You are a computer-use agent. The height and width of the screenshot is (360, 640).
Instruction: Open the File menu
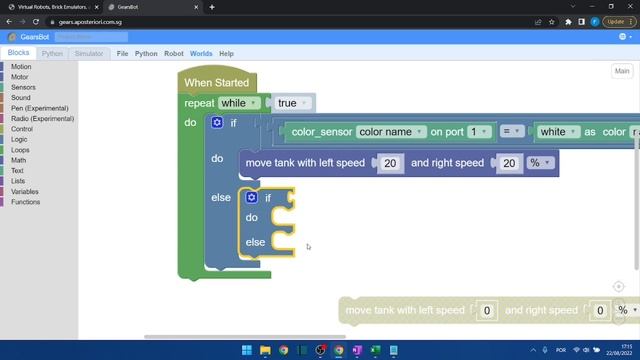tap(122, 53)
